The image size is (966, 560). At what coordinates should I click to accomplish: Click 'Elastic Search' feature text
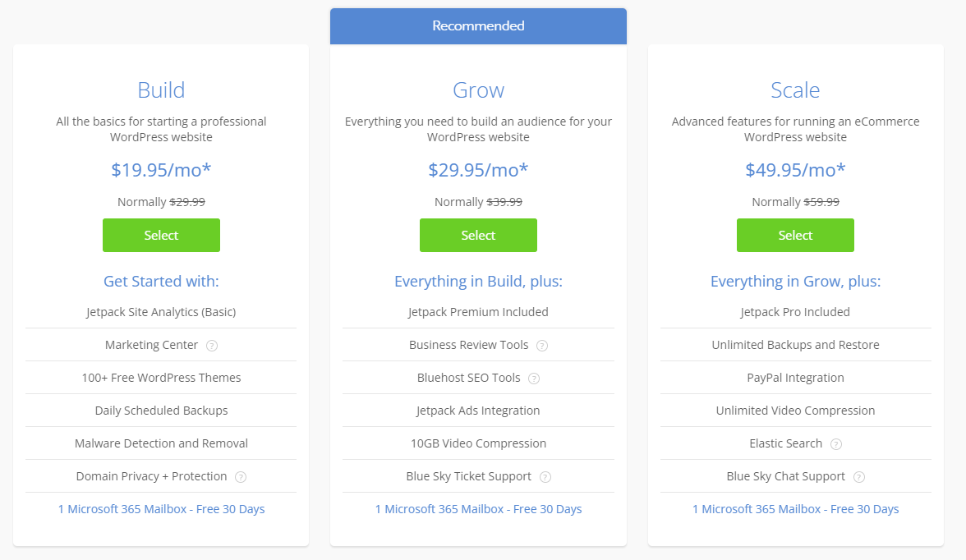pos(785,443)
